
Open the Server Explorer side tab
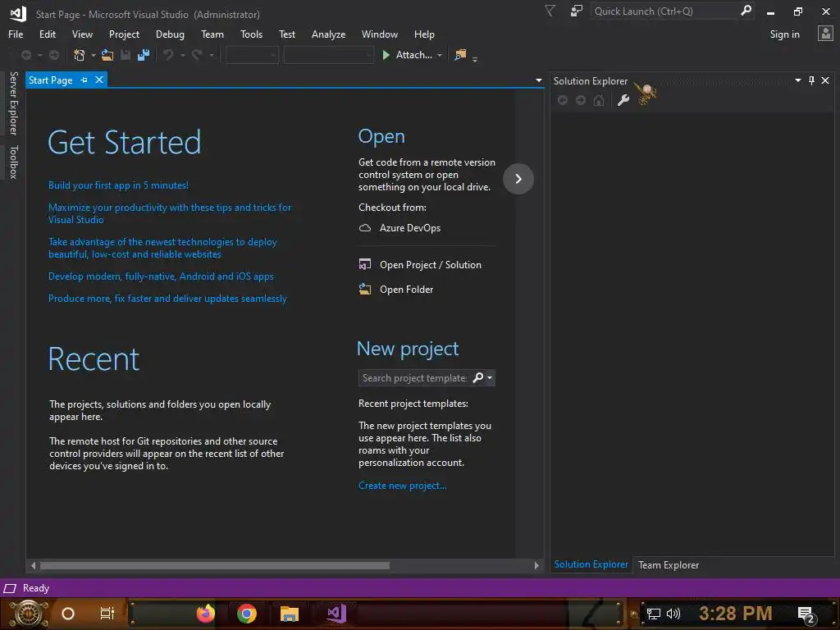pos(13,103)
